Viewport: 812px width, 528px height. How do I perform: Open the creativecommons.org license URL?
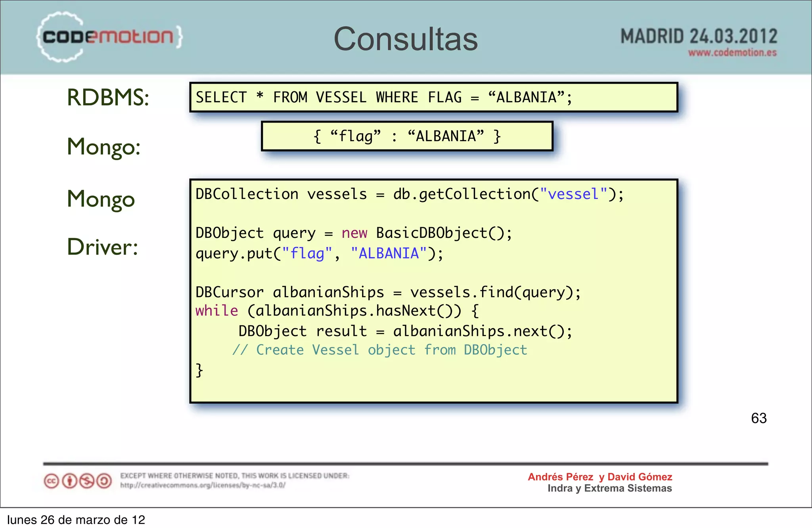click(203, 485)
